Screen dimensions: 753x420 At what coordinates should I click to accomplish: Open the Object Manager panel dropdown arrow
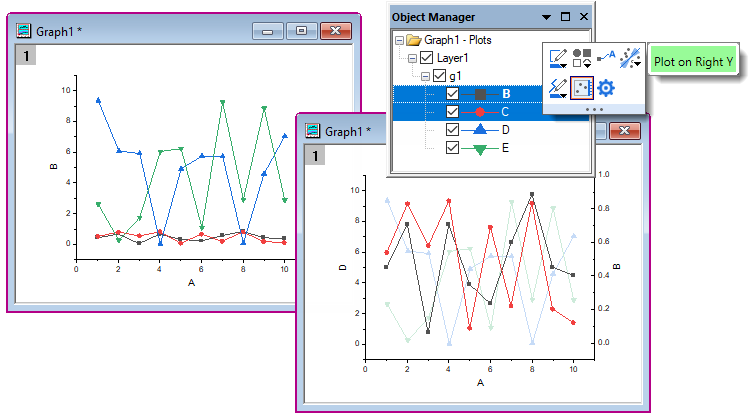[x=546, y=17]
